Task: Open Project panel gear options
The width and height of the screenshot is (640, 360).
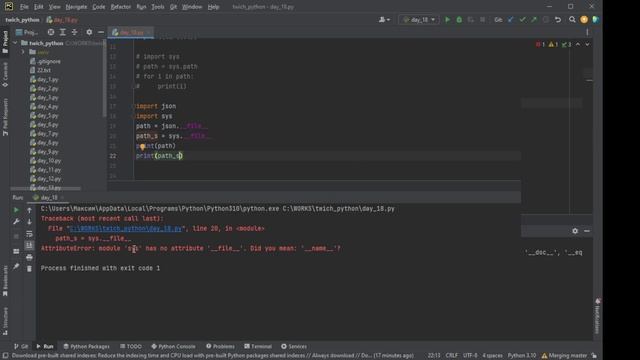Action: click(x=89, y=32)
